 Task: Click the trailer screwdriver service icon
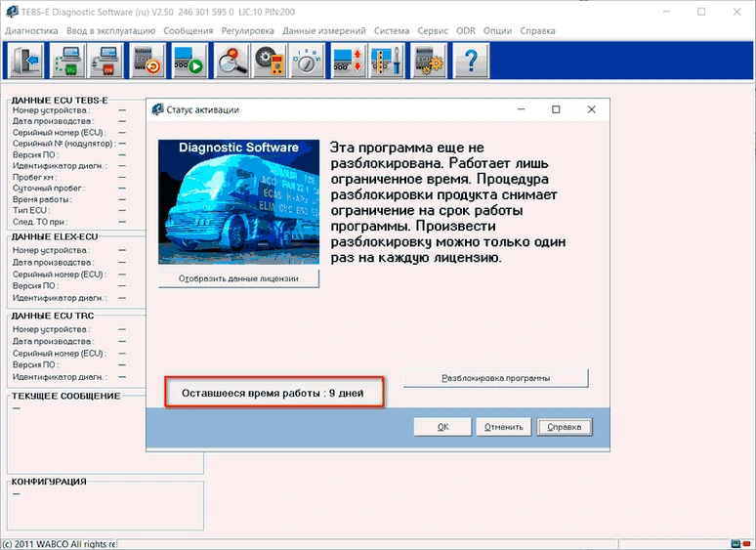(x=387, y=61)
